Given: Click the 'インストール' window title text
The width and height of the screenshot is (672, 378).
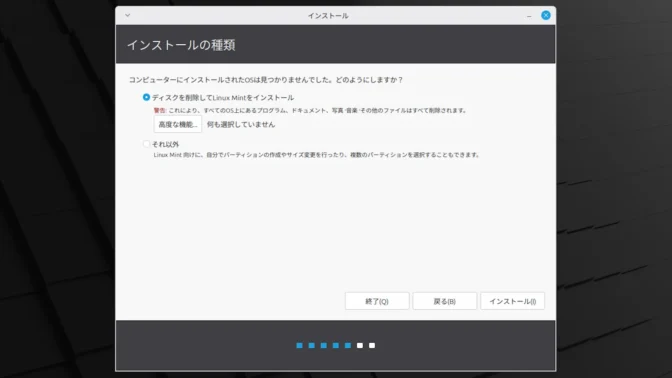Looking at the screenshot, I should (328, 16).
